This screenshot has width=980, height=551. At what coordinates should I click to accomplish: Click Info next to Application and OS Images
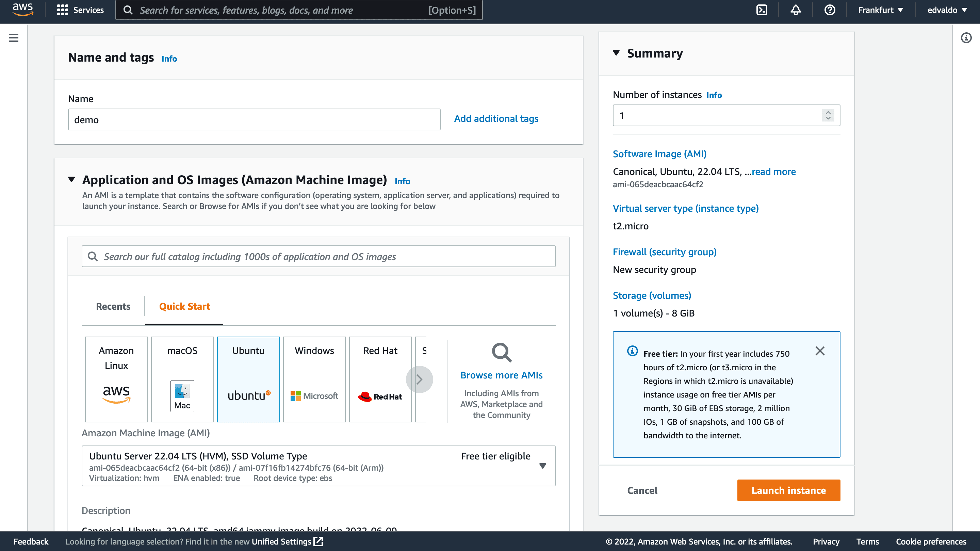tap(402, 181)
